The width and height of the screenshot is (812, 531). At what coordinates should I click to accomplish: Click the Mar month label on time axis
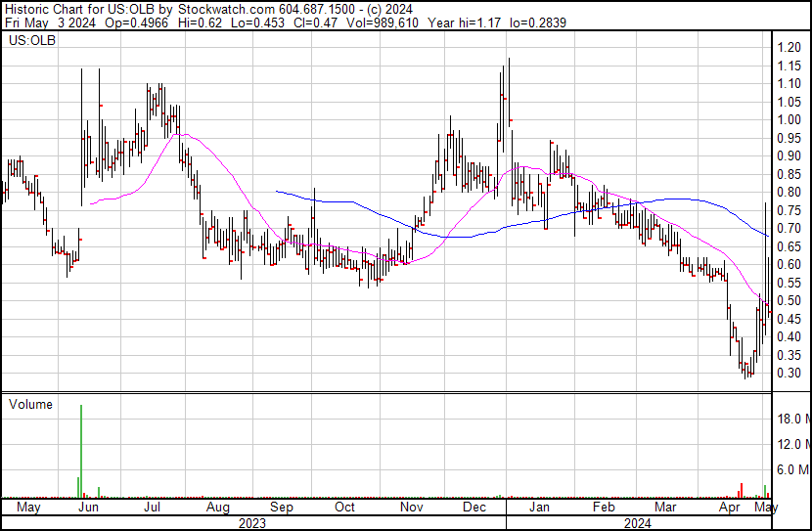pos(665,508)
